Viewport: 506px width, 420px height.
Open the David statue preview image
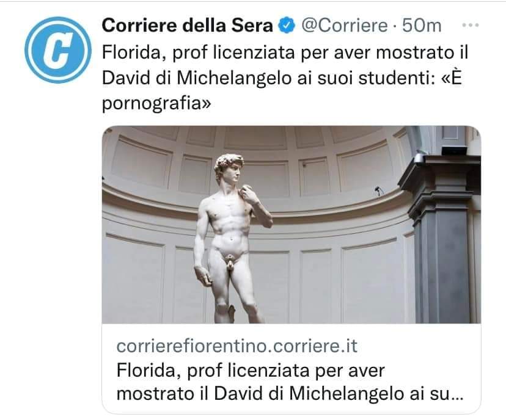(x=291, y=225)
